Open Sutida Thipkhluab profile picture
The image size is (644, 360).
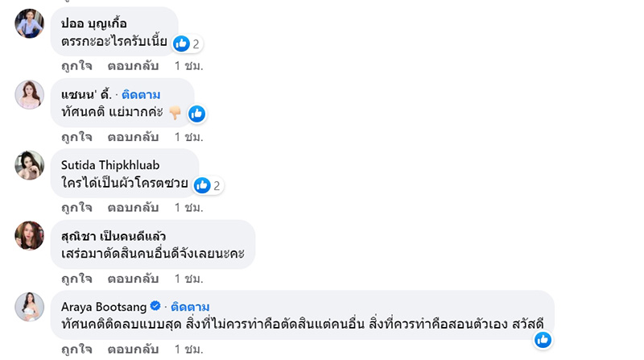[x=29, y=165]
